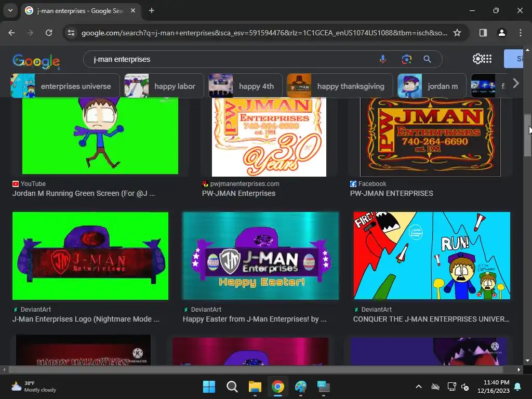Open Google quick settings gear

click(477, 59)
